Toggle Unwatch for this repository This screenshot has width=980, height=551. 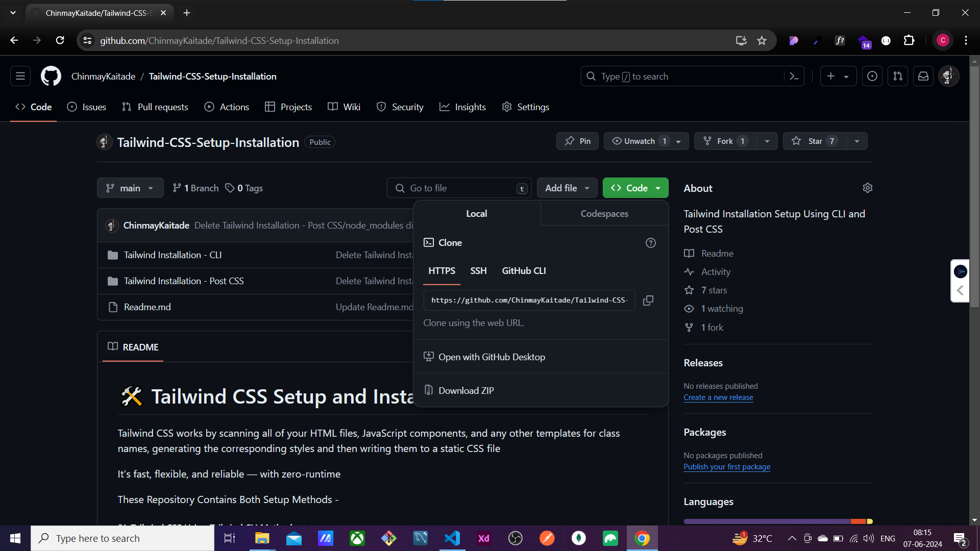point(640,141)
